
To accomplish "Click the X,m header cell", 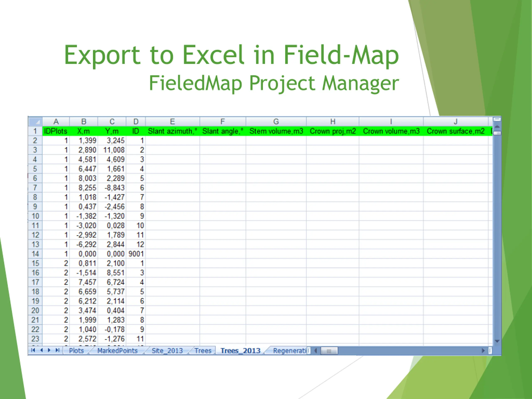I will tap(84, 131).
